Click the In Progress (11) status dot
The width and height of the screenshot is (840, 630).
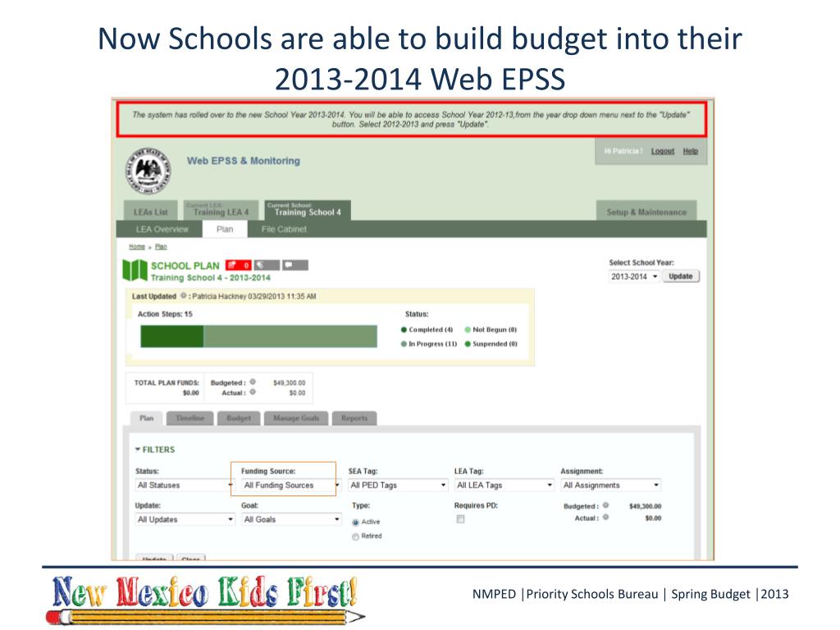pos(404,344)
